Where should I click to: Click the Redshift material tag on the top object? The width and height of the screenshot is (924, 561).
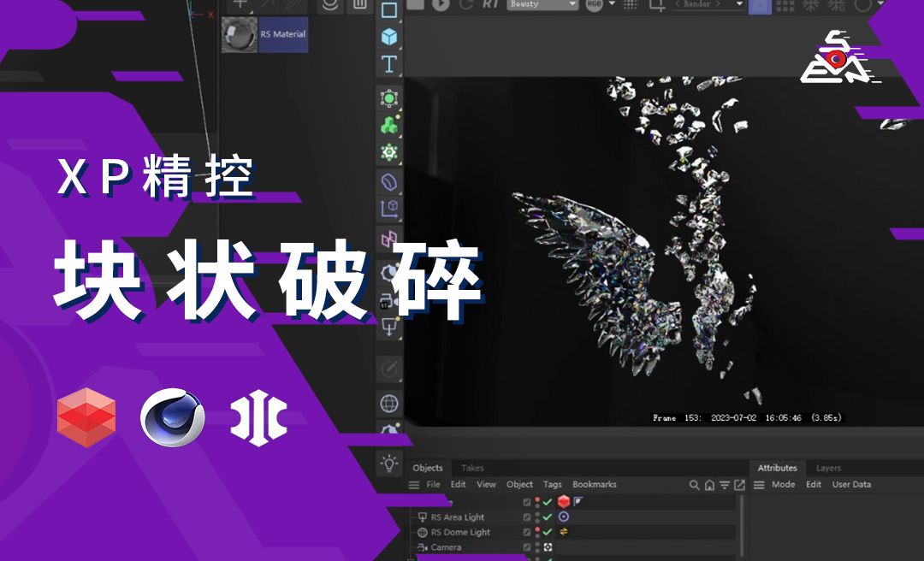(565, 502)
